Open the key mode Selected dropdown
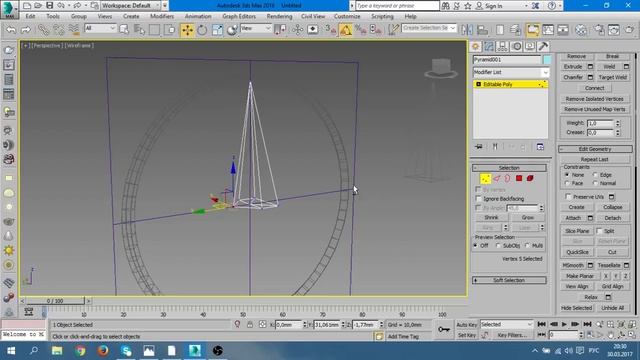This screenshot has height=360, width=640. click(x=507, y=324)
